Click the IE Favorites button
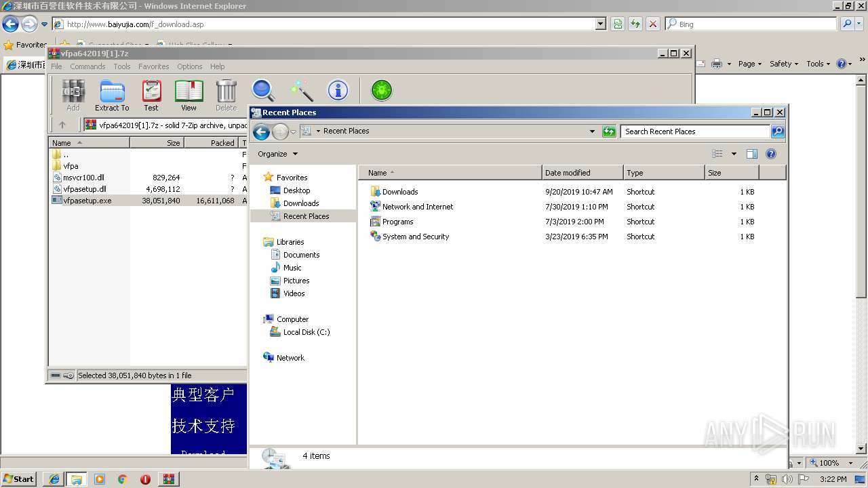 pyautogui.click(x=25, y=45)
